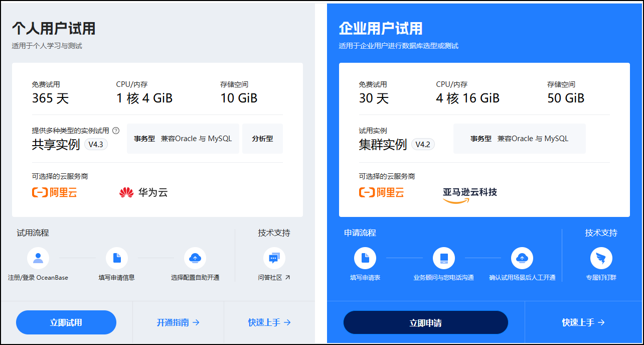Click the 确认试用场景后人工开通 label
Screen dimensions: 644x345
point(522,277)
